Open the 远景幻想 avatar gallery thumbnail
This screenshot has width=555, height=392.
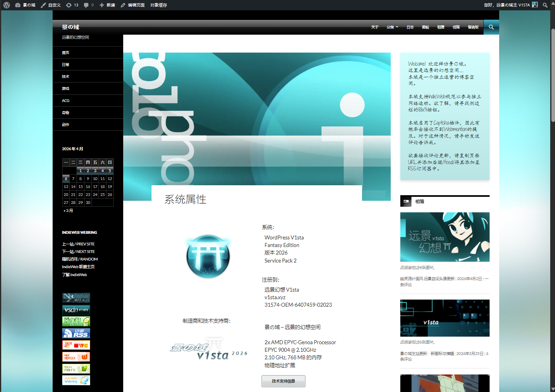(445, 237)
